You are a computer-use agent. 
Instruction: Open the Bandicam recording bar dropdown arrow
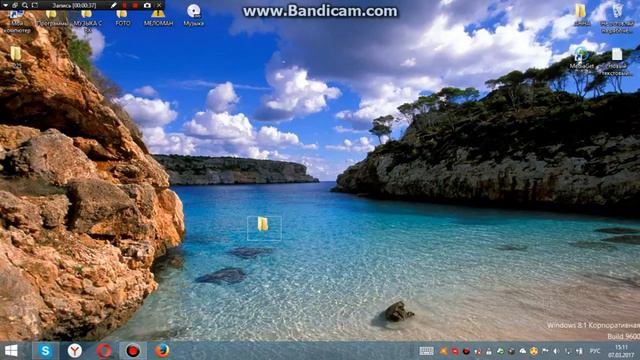point(5,5)
